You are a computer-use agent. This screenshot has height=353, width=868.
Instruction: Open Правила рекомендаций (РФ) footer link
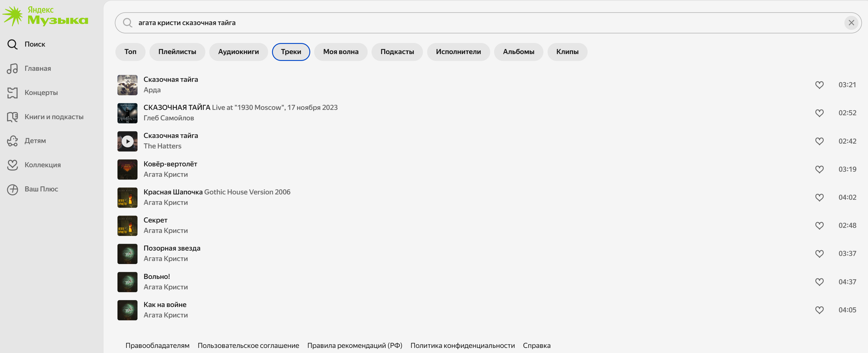click(x=355, y=346)
